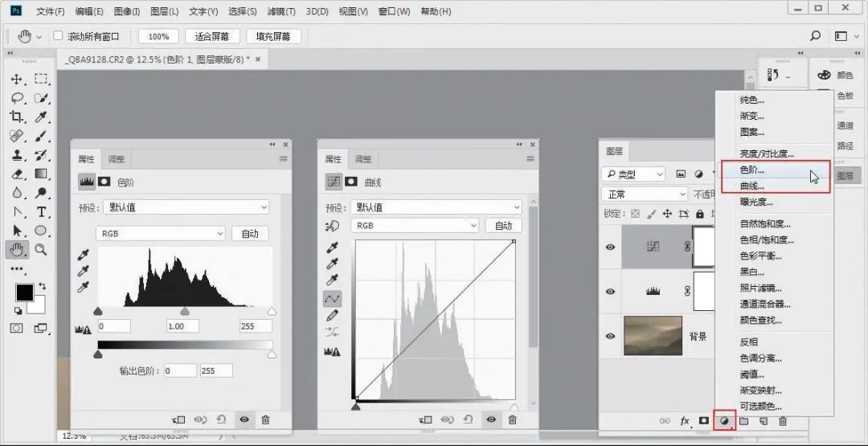Viewport: 868px width, 446px height.
Task: Enable the 滚动所有窗口 checkbox
Action: click(x=58, y=36)
